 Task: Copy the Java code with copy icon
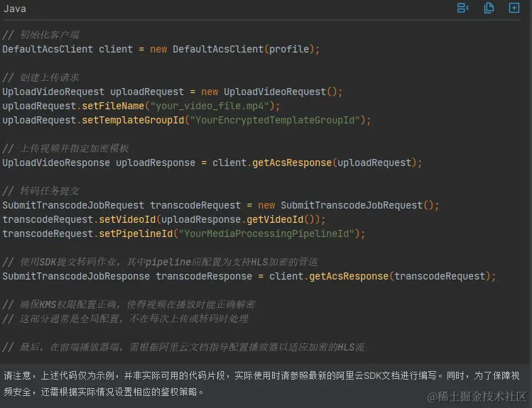coord(489,8)
